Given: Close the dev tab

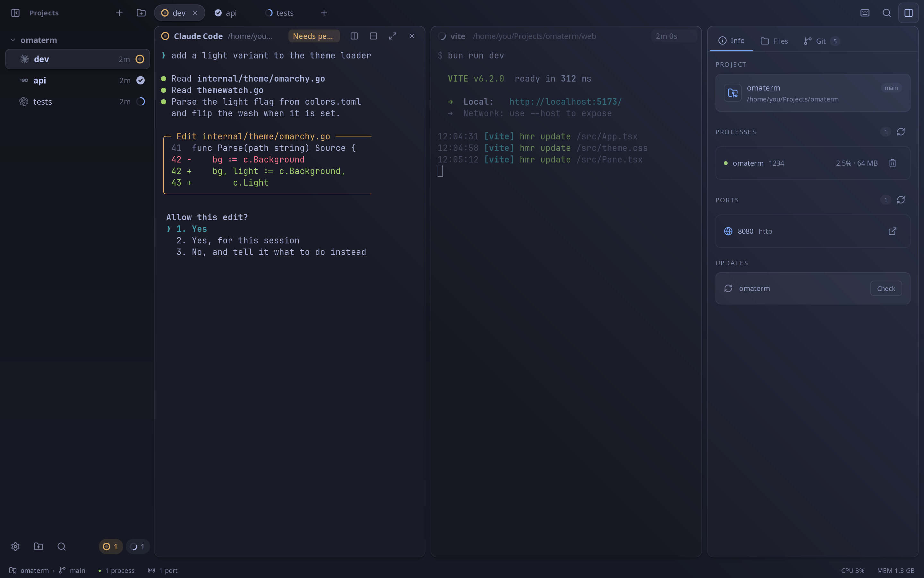Looking at the screenshot, I should (195, 13).
